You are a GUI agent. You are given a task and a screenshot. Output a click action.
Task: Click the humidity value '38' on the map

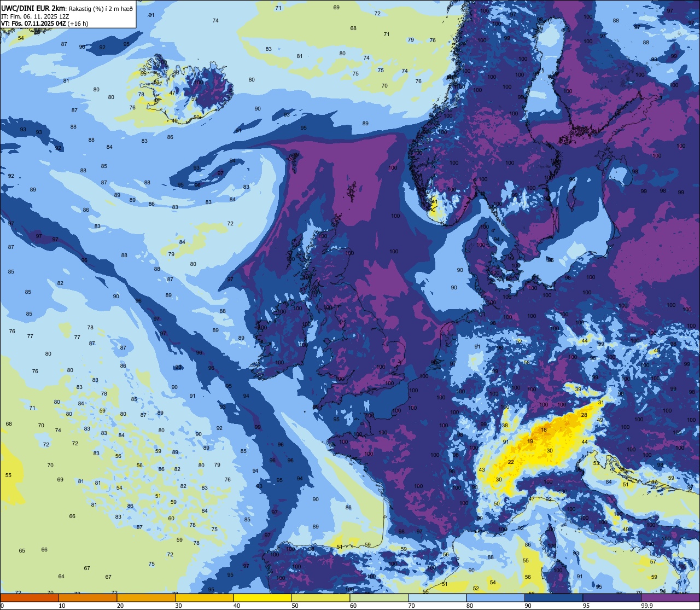point(505,426)
